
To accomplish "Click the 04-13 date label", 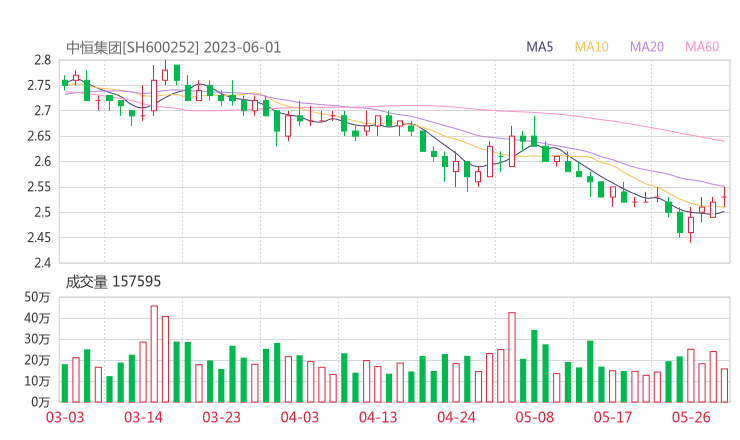I will click(378, 417).
